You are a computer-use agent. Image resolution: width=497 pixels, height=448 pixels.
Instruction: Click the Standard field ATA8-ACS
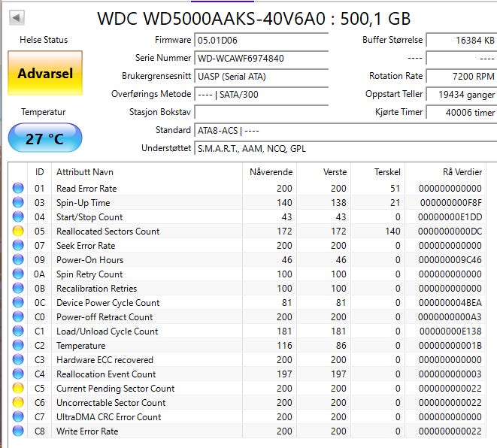coord(345,131)
